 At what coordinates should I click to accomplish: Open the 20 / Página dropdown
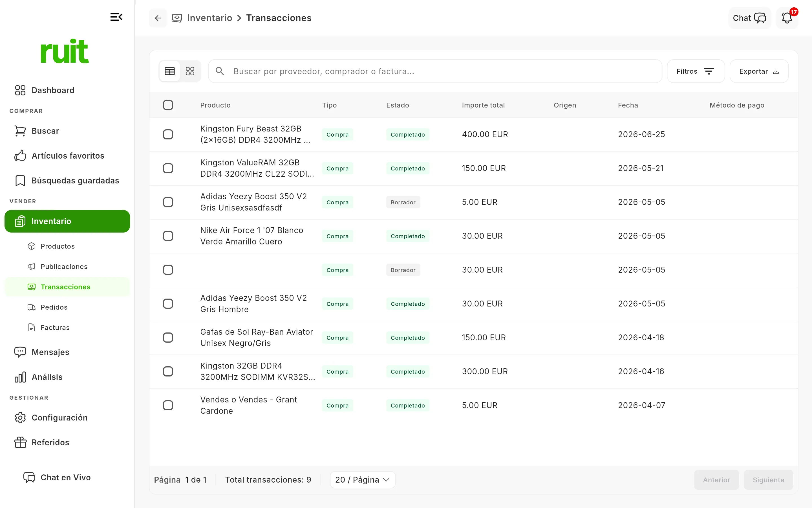362,480
